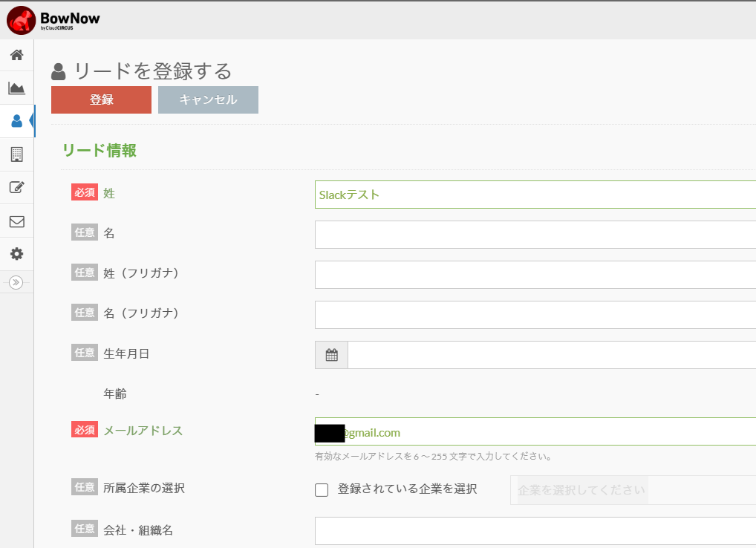Select the lead person icon in sidebar
The height and width of the screenshot is (548, 756).
point(16,121)
